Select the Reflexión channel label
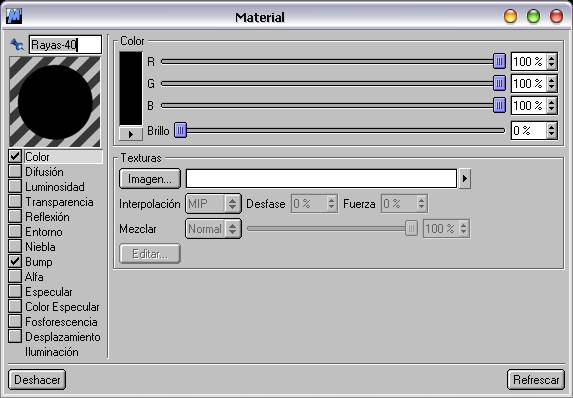Viewport: 573px width, 398px height. point(47,217)
